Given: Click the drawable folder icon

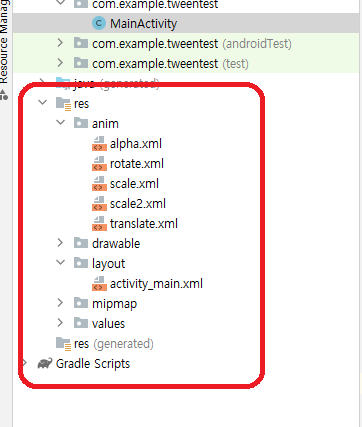Looking at the screenshot, I should pyautogui.click(x=81, y=243).
